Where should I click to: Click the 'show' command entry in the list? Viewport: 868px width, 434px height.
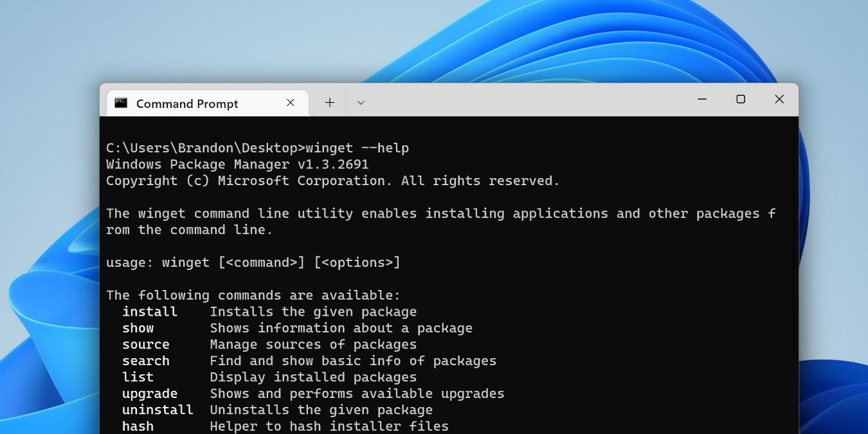point(138,328)
